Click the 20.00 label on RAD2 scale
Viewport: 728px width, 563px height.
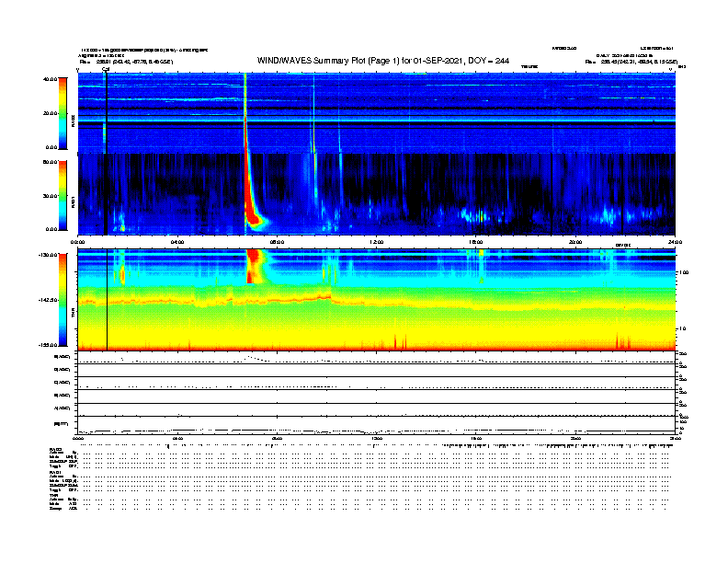pos(51,113)
